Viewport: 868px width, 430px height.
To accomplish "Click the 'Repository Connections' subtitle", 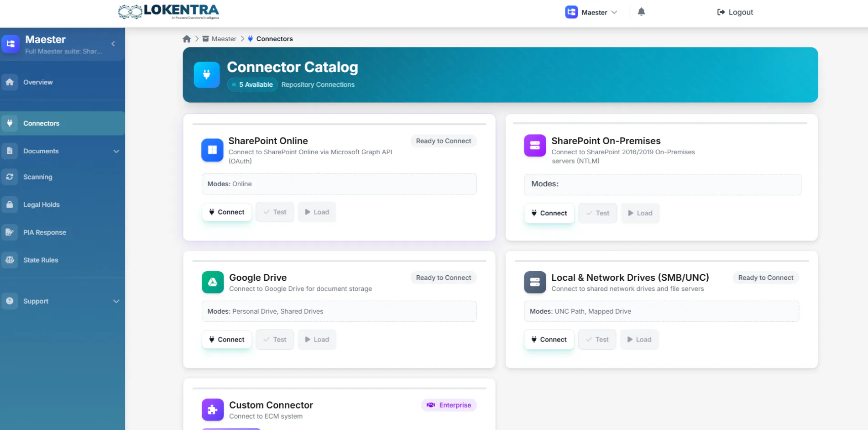I will click(318, 84).
